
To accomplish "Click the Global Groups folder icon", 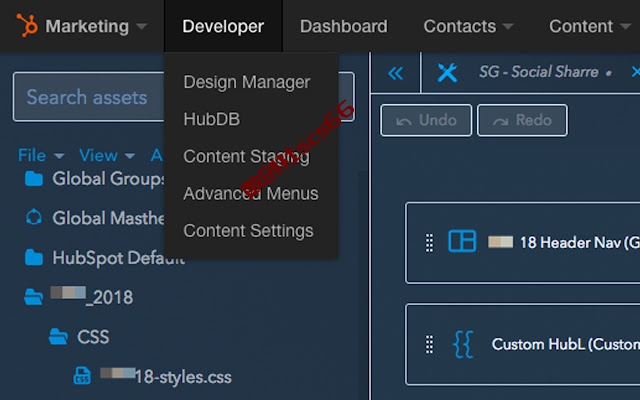I will coord(34,178).
